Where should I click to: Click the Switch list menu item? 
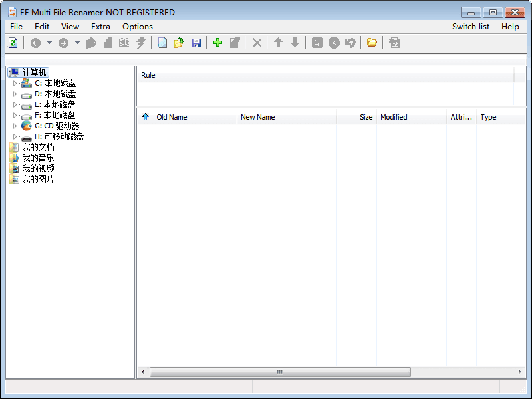471,27
